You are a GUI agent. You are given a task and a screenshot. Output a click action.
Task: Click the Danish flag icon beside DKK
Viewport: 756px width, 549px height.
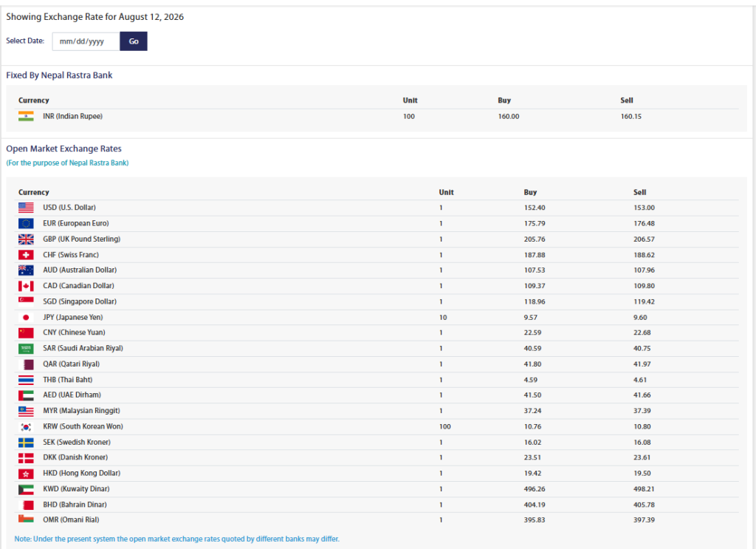coord(26,458)
